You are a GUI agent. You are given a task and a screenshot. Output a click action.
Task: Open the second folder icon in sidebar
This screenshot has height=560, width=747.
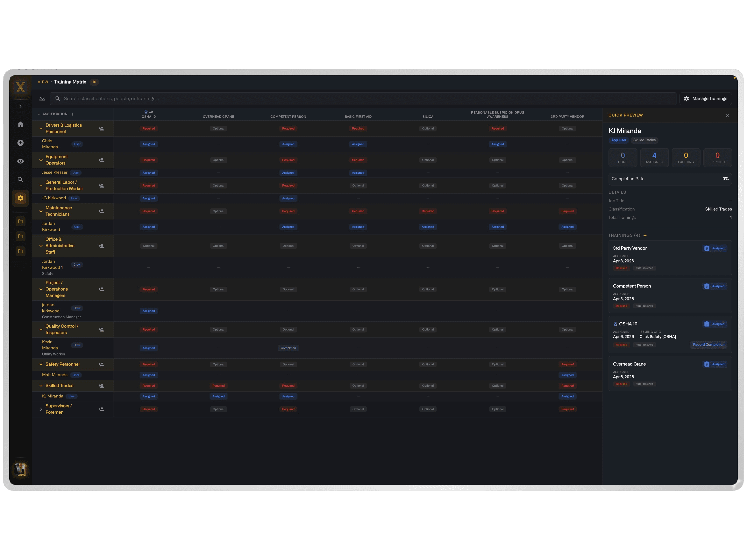coord(21,236)
